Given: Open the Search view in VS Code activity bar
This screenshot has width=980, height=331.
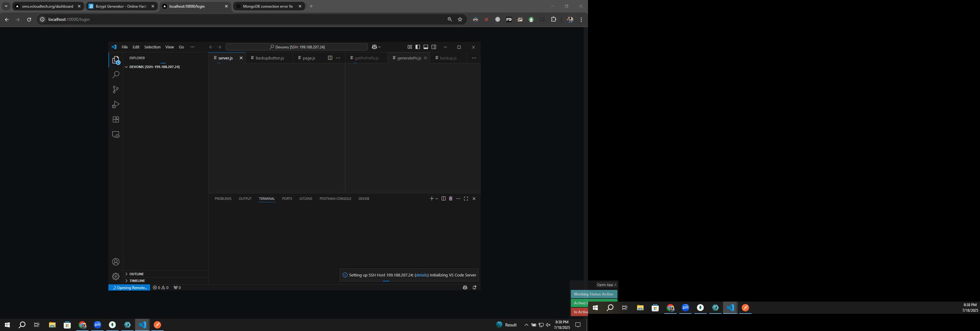Looking at the screenshot, I should click(116, 75).
